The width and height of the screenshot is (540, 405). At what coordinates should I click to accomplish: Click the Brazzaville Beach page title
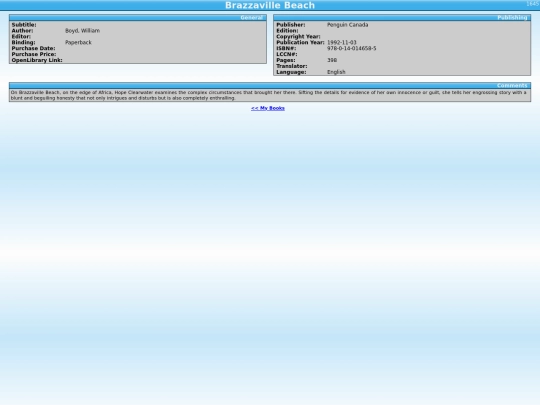point(270,5)
